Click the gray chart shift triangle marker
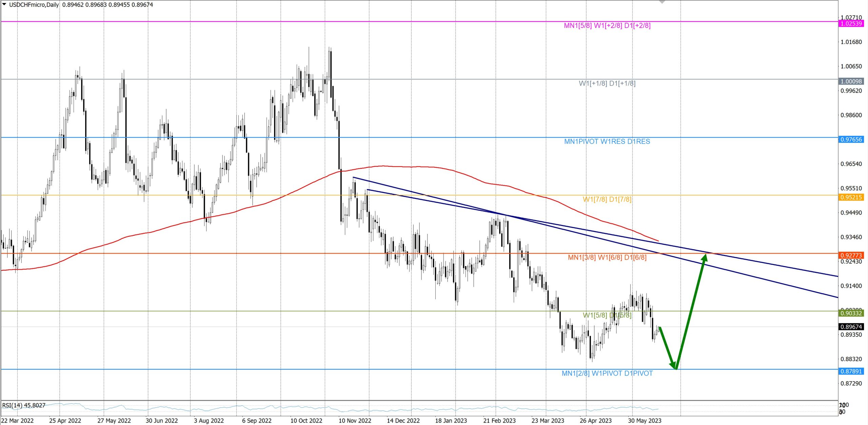868x425 pixels. pos(662,2)
